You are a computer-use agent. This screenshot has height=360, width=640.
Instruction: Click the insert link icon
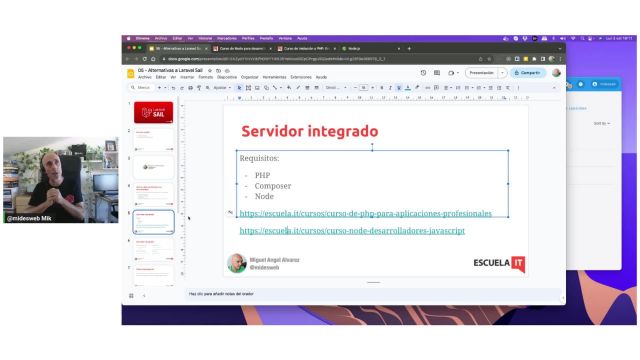(428, 88)
